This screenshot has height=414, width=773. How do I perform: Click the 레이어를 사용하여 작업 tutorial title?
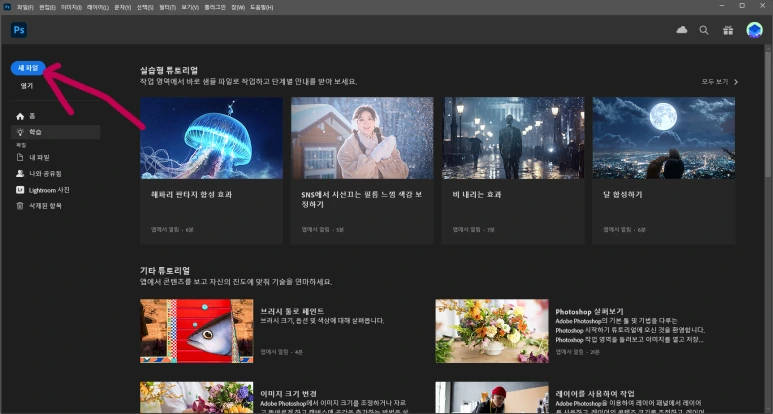[x=595, y=394]
